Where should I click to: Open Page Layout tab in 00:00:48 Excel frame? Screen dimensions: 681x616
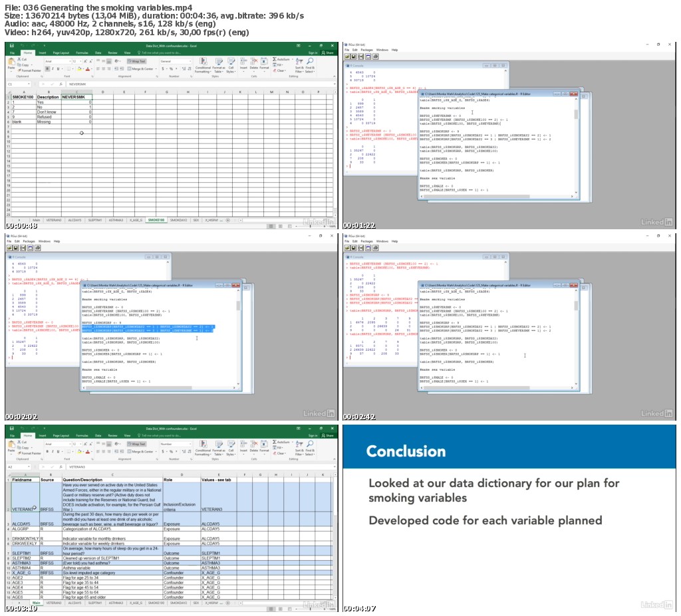(61, 52)
